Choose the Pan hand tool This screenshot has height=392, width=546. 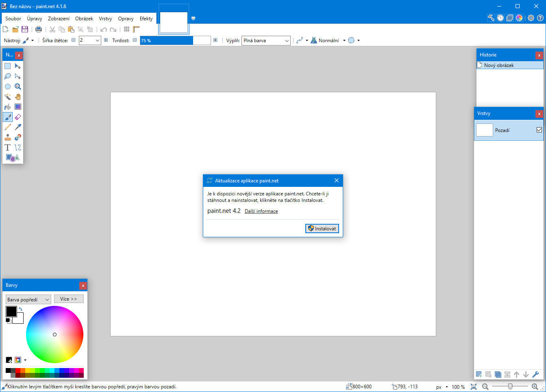18,97
